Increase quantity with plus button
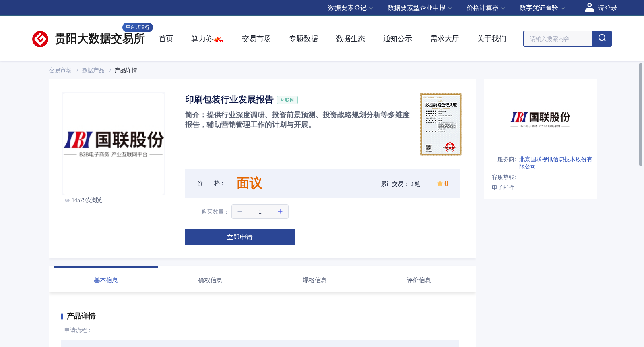644x347 pixels. pos(280,212)
